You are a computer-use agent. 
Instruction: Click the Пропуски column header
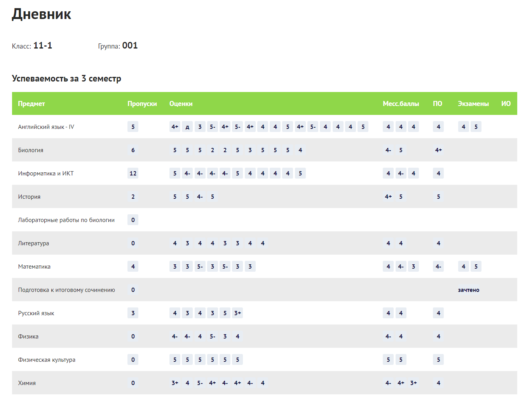coord(142,104)
